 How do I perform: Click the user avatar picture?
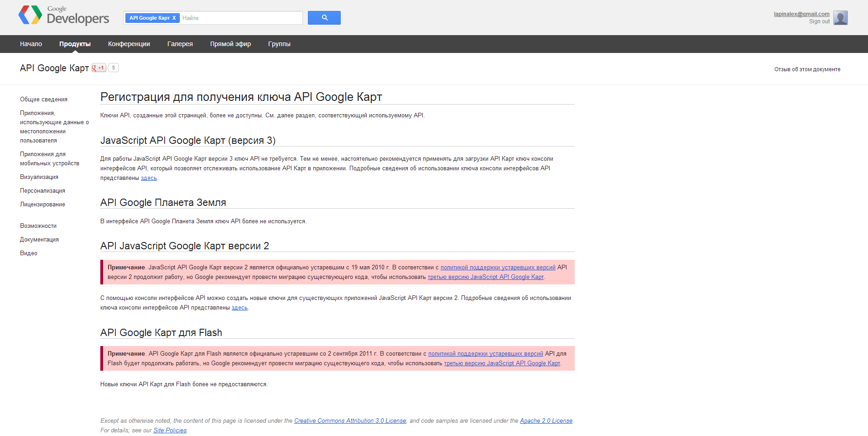841,18
